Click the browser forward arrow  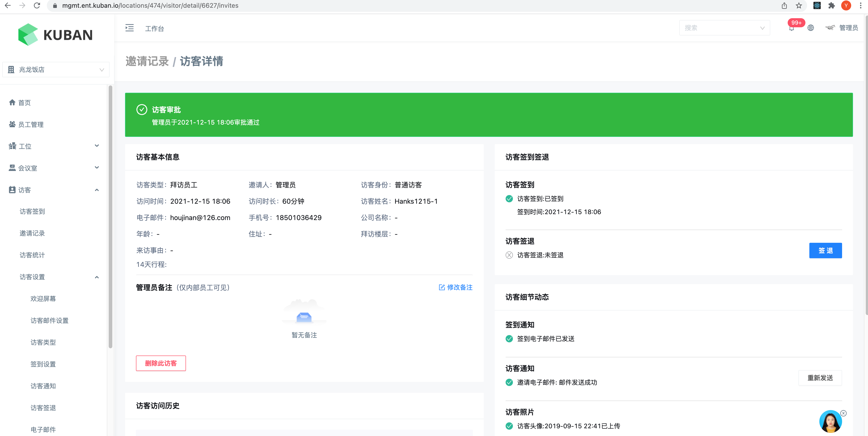pyautogui.click(x=22, y=5)
